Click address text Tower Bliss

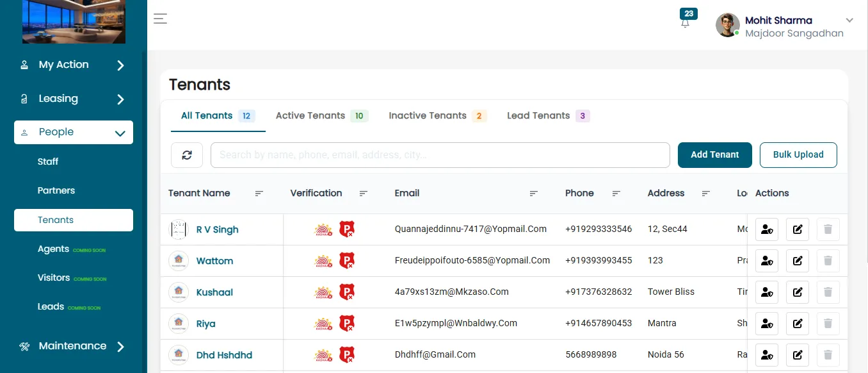click(x=671, y=292)
